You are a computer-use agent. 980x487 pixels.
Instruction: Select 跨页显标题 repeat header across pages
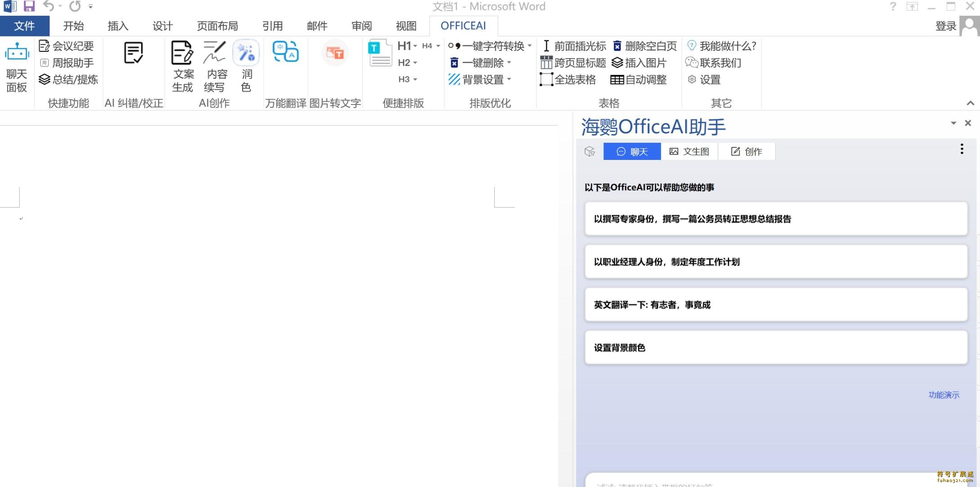574,63
